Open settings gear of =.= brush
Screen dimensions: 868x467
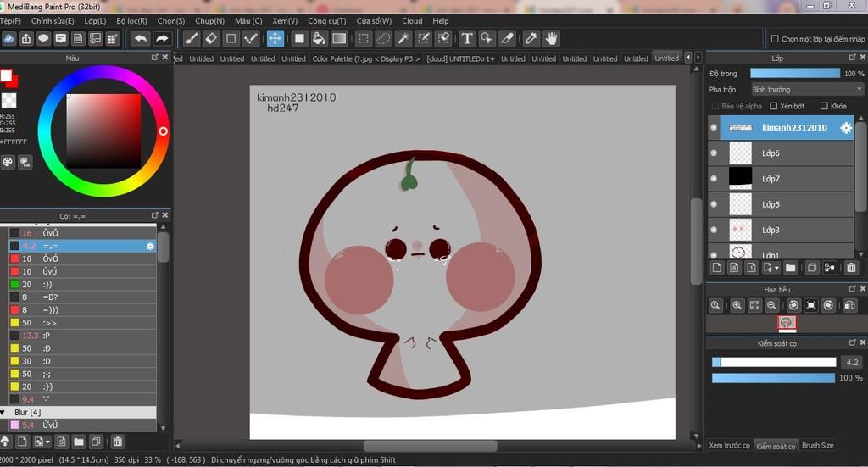pos(150,247)
